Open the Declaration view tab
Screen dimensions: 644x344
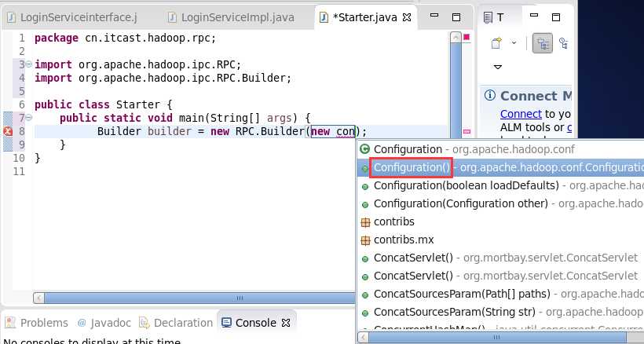[176, 323]
